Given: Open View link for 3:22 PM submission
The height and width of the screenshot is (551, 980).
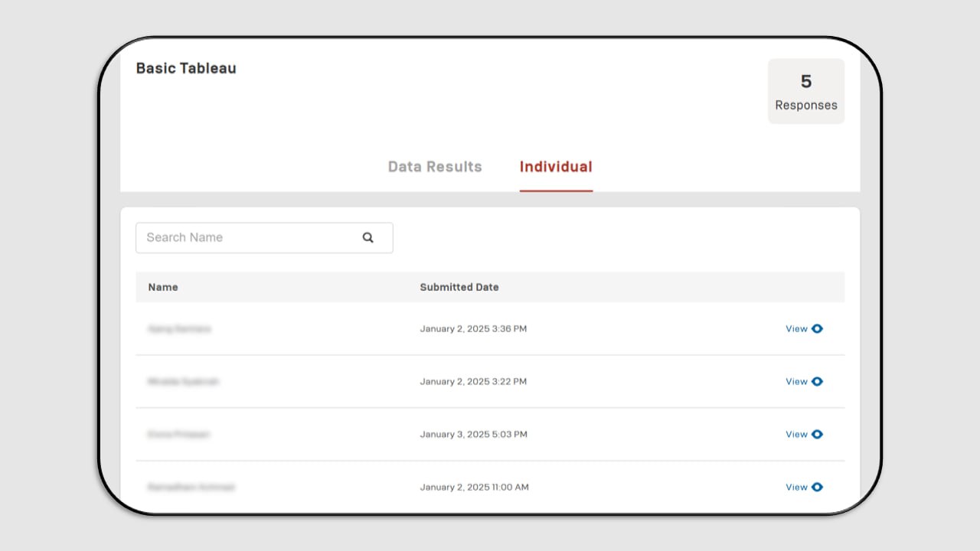Looking at the screenshot, I should (796, 382).
